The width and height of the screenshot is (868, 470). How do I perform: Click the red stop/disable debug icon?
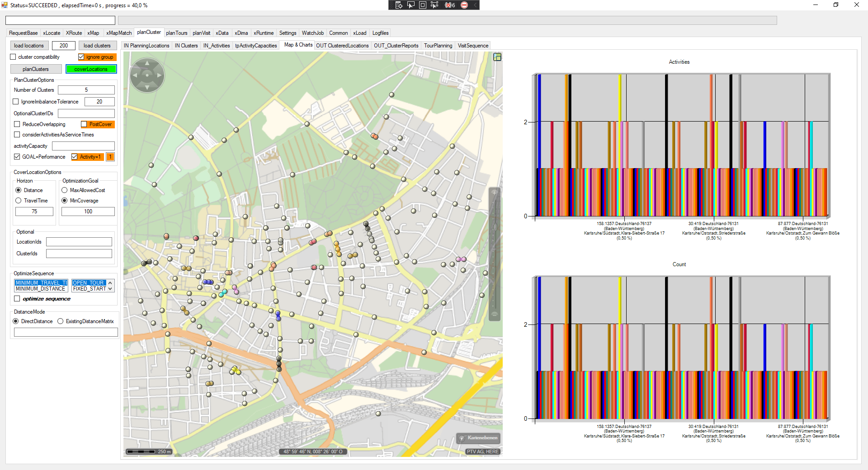tap(464, 5)
